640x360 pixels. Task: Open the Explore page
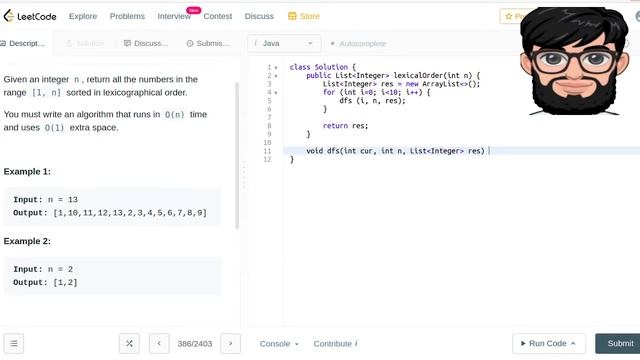click(x=83, y=16)
